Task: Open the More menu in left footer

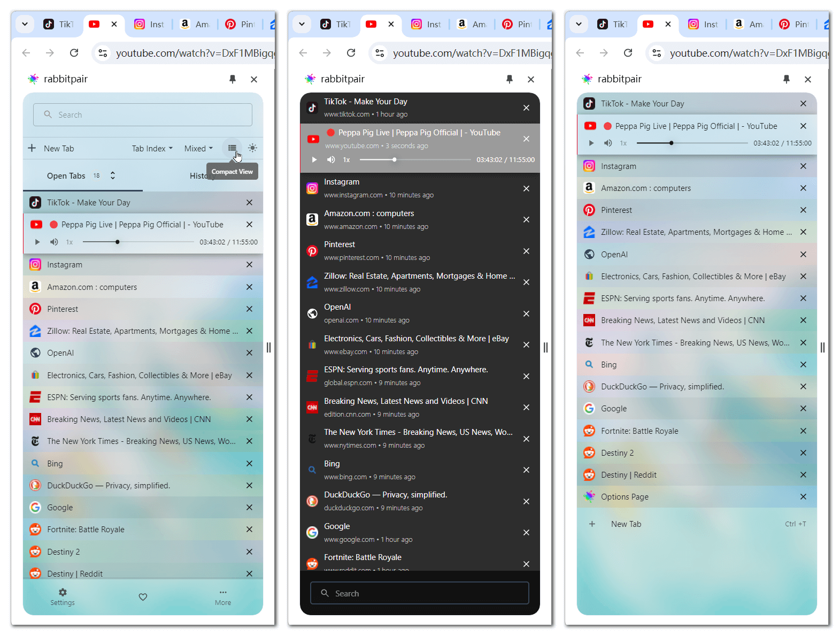Action: tap(223, 597)
